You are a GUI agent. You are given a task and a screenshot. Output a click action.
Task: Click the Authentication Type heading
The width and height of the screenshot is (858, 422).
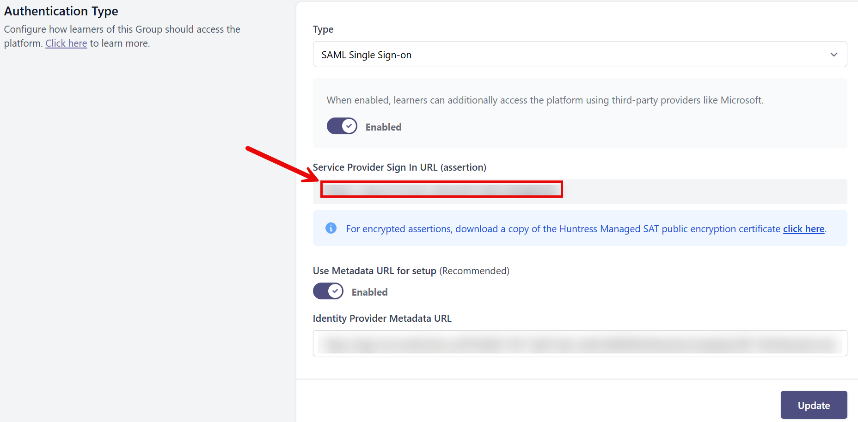(x=61, y=11)
